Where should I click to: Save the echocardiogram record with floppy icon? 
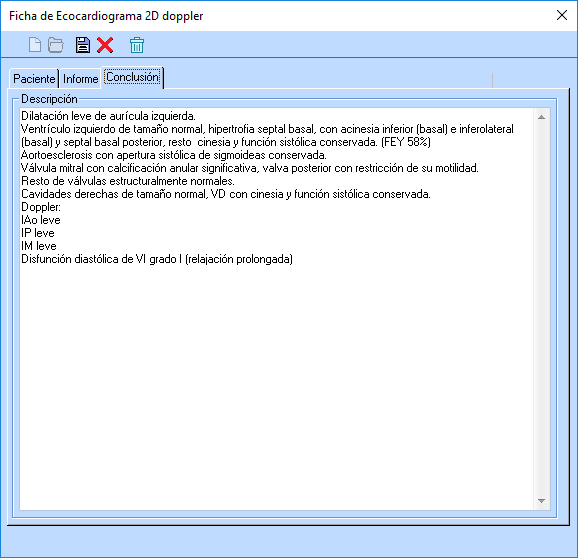[x=83, y=45]
